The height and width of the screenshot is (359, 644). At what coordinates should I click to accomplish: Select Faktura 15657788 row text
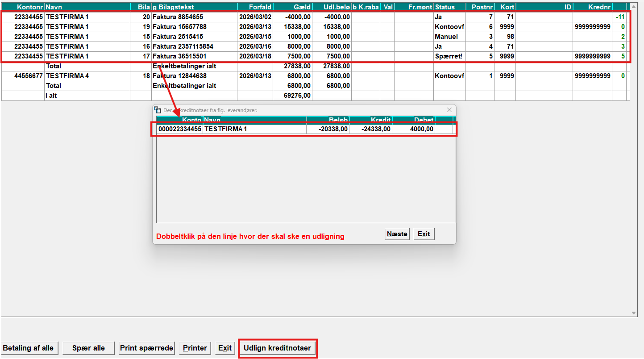coord(179,27)
